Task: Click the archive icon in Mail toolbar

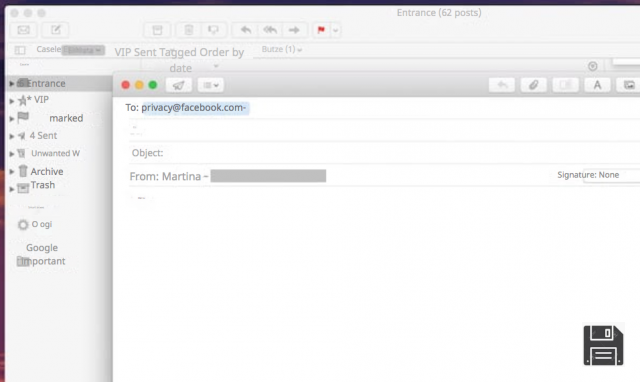Action: click(x=157, y=30)
